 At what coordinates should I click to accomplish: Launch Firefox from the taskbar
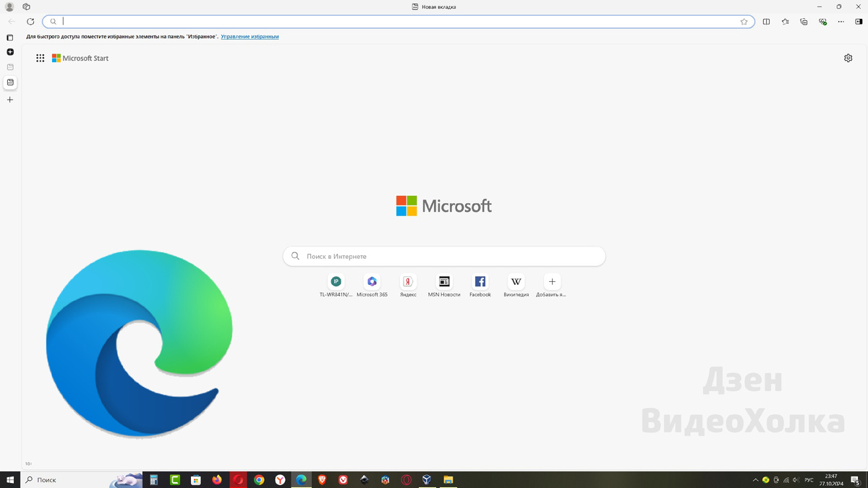[217, 479]
